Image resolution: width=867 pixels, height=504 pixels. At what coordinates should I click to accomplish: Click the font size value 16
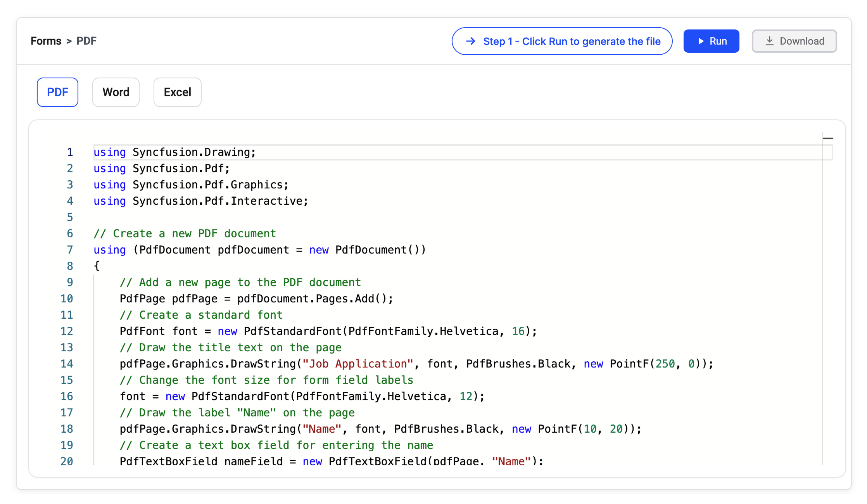pyautogui.click(x=518, y=331)
